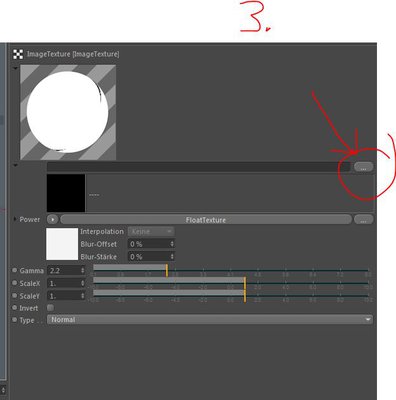Viewport: 396px width, 400px height.
Task: Expand the Power parameter arrow
Action: click(x=15, y=219)
